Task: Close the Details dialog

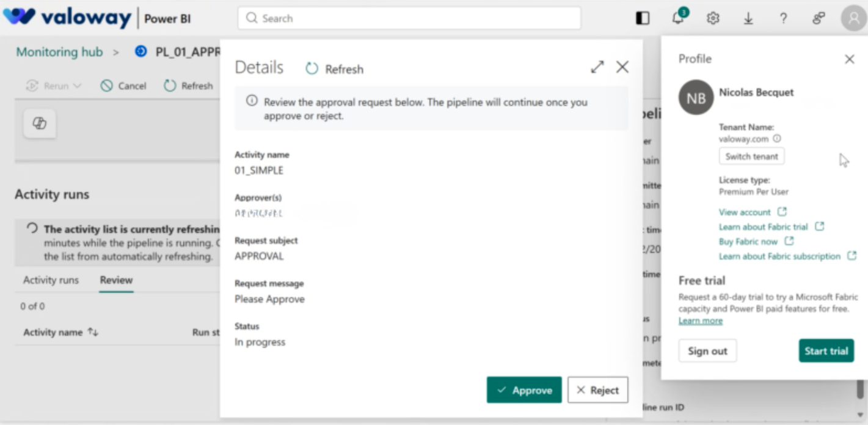Action: [622, 67]
